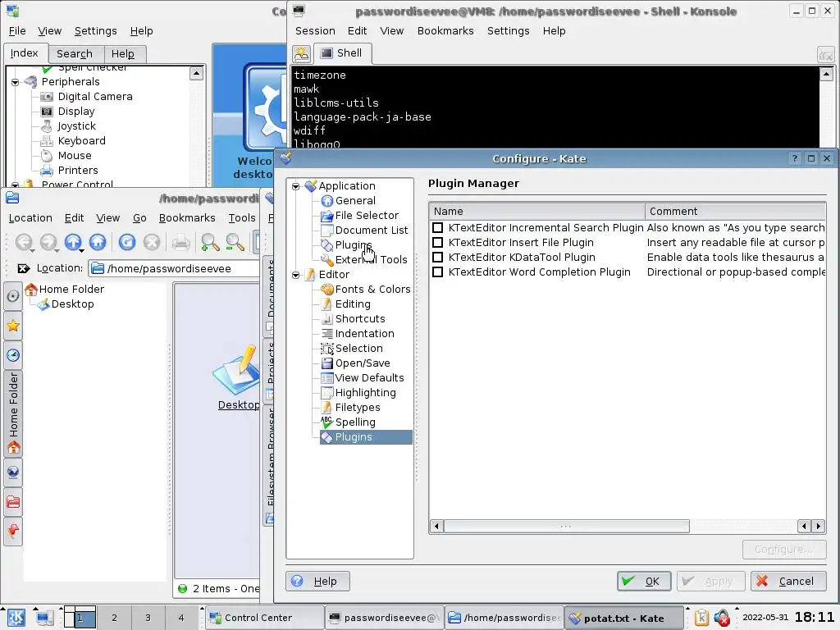Open the Back button history dropdown arrow

(33, 251)
